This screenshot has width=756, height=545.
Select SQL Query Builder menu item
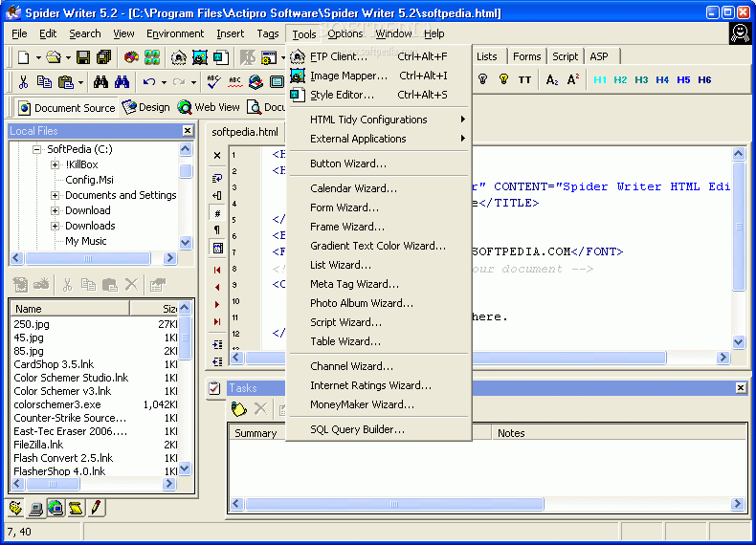(x=379, y=429)
